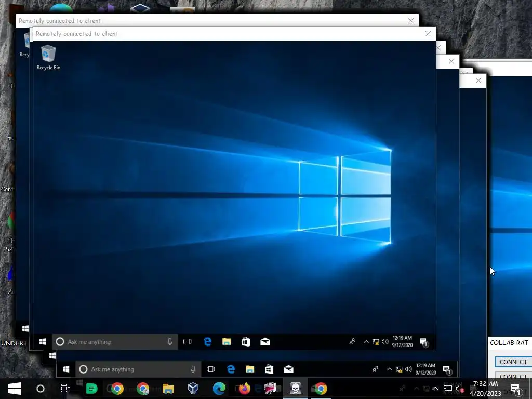Open Mail on the lower rear remote taskbar
The image size is (532, 399).
[288, 369]
